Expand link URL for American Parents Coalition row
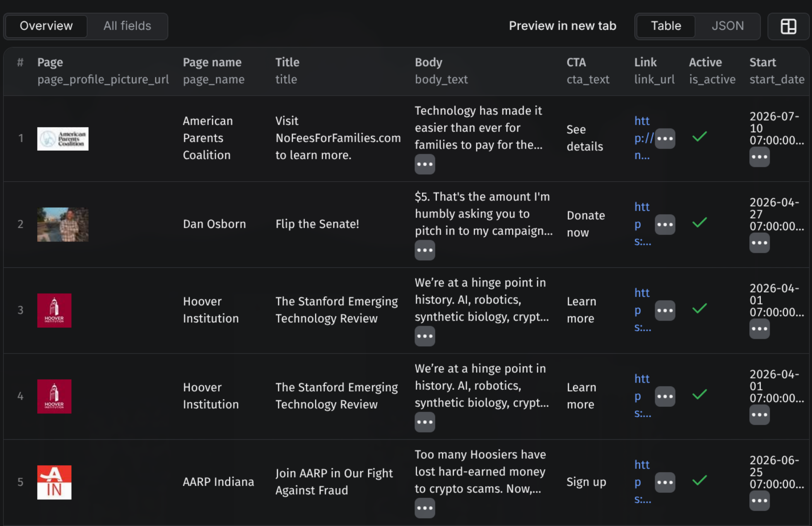 (x=665, y=138)
